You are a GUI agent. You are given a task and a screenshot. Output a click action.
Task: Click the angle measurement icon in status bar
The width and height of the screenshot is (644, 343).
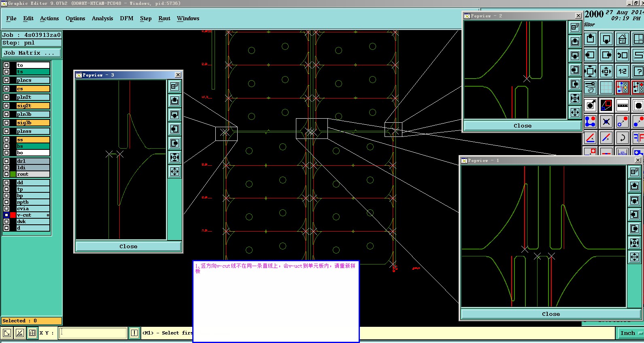19,333
